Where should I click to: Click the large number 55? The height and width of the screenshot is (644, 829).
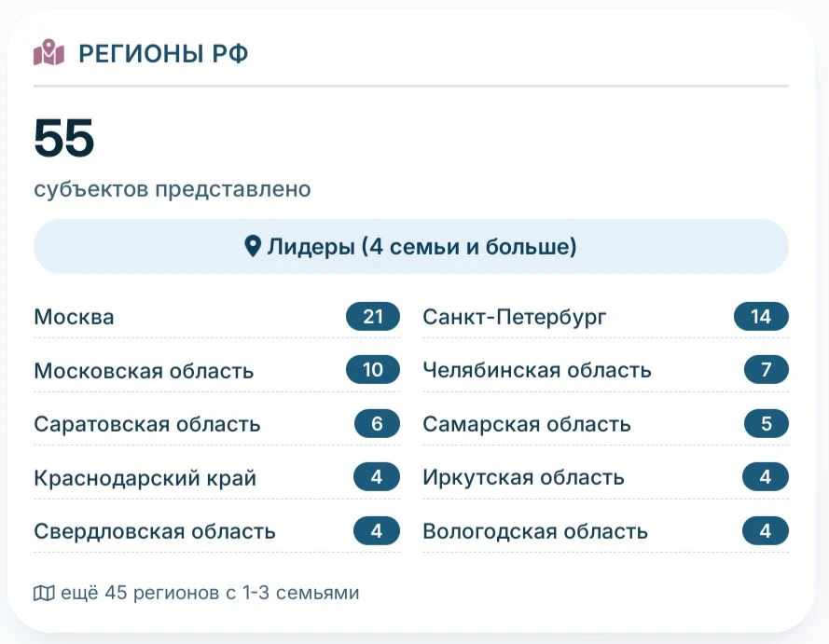64,138
